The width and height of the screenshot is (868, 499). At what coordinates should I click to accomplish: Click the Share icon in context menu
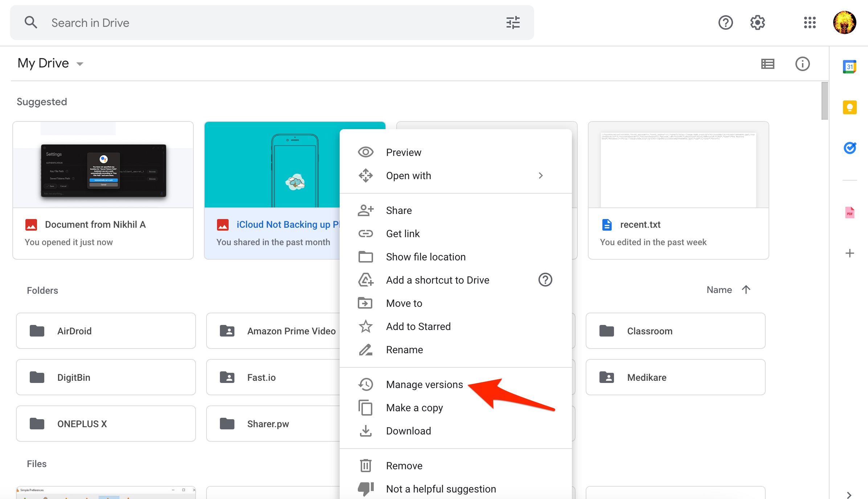365,210
